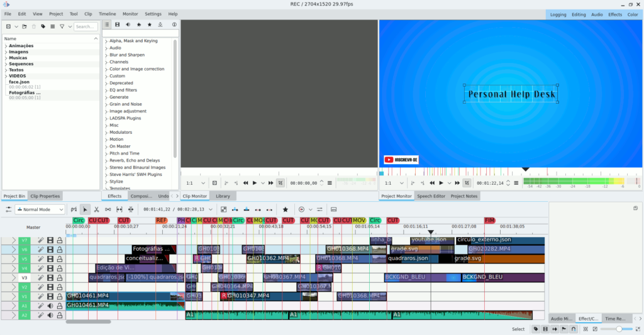The width and height of the screenshot is (644, 335).
Task: Activate the Spacer tool in timeline toolbar
Action: point(108,209)
